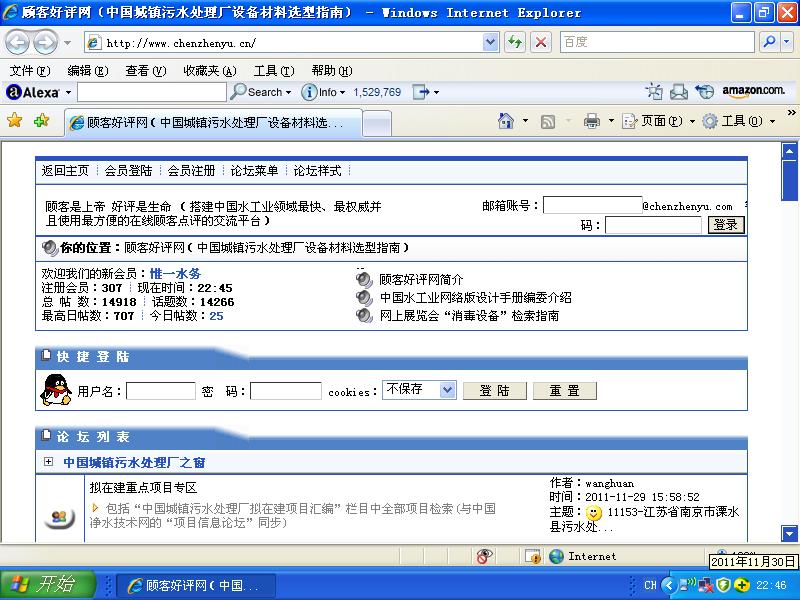800x600 pixels.
Task: Open the address bar history dropdown
Action: point(490,42)
